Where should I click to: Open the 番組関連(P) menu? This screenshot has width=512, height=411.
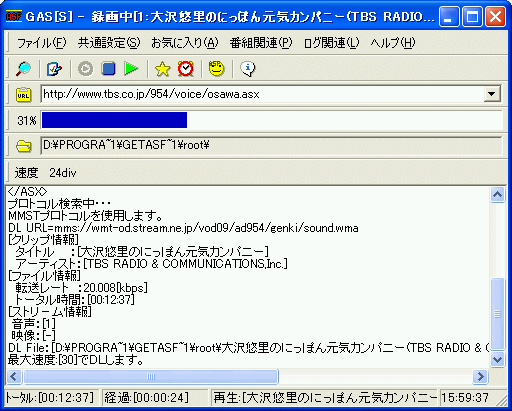pyautogui.click(x=261, y=43)
